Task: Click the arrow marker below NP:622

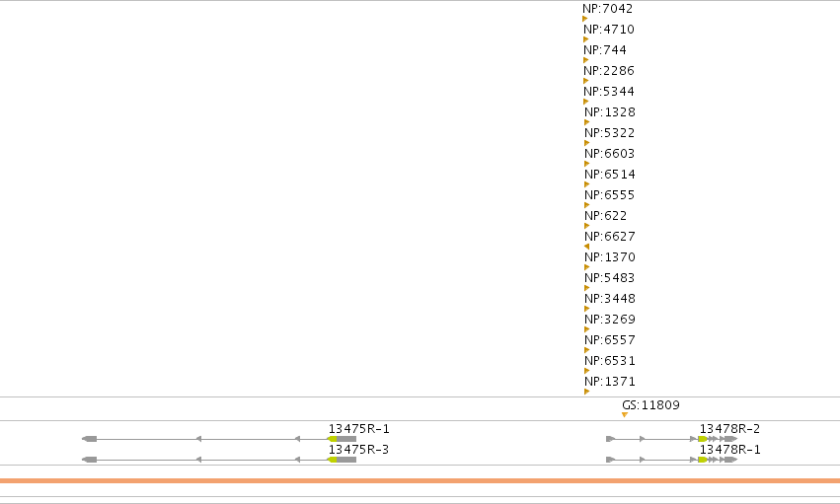Action: (586, 226)
